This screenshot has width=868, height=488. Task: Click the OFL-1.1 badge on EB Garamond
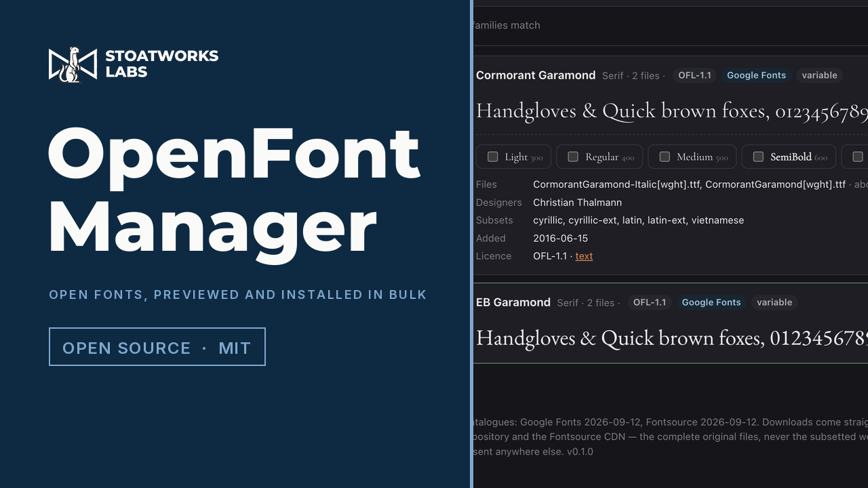point(650,302)
